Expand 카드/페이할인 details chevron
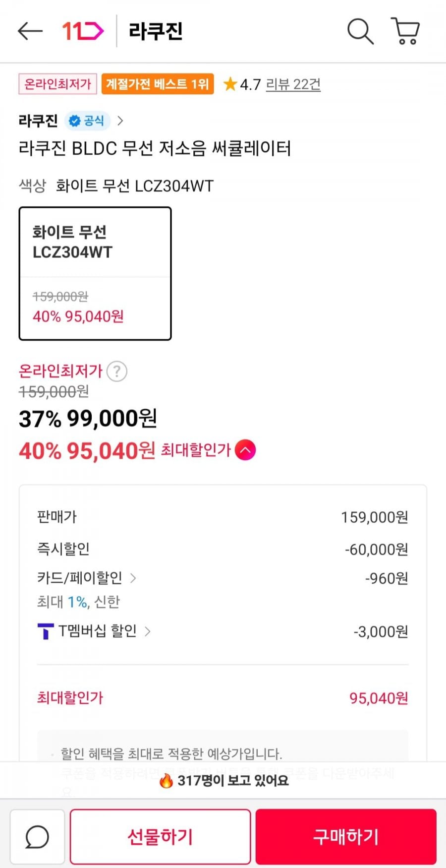The height and width of the screenshot is (868, 446). coord(133,578)
